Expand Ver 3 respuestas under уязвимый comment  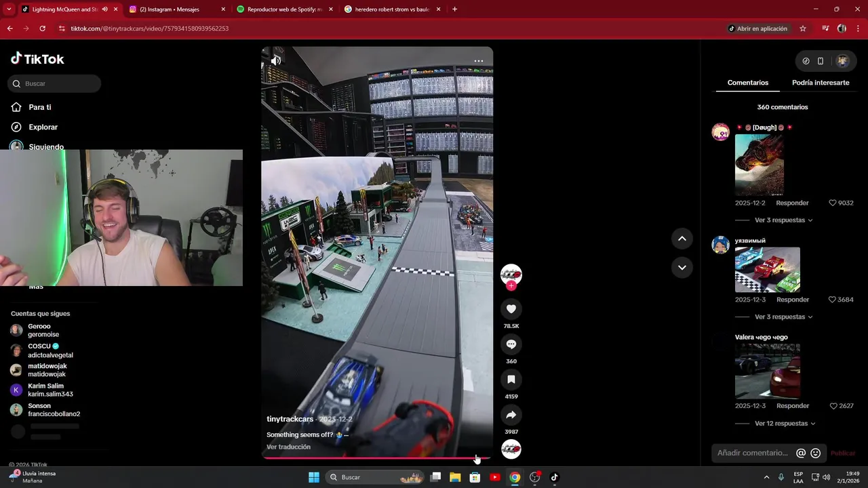pos(783,317)
